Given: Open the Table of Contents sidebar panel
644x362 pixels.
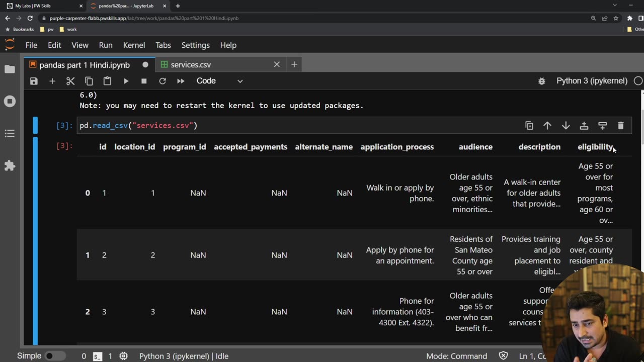Looking at the screenshot, I should coord(10,134).
